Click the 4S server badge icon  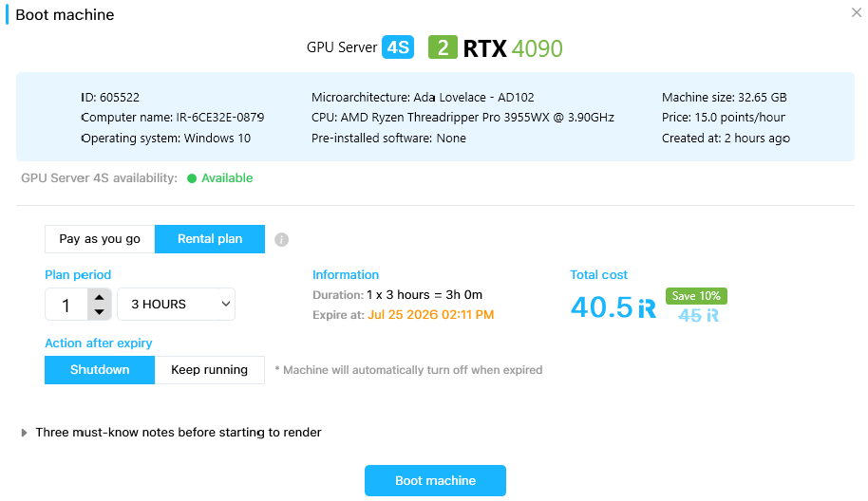(398, 47)
